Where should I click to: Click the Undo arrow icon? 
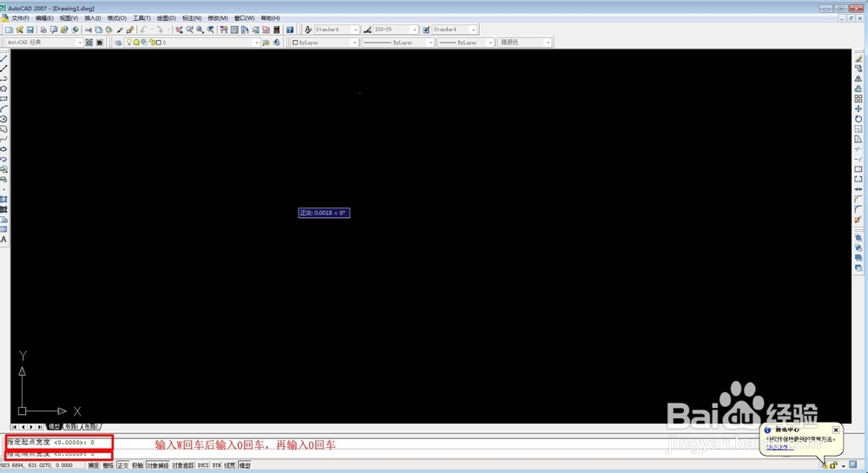143,30
